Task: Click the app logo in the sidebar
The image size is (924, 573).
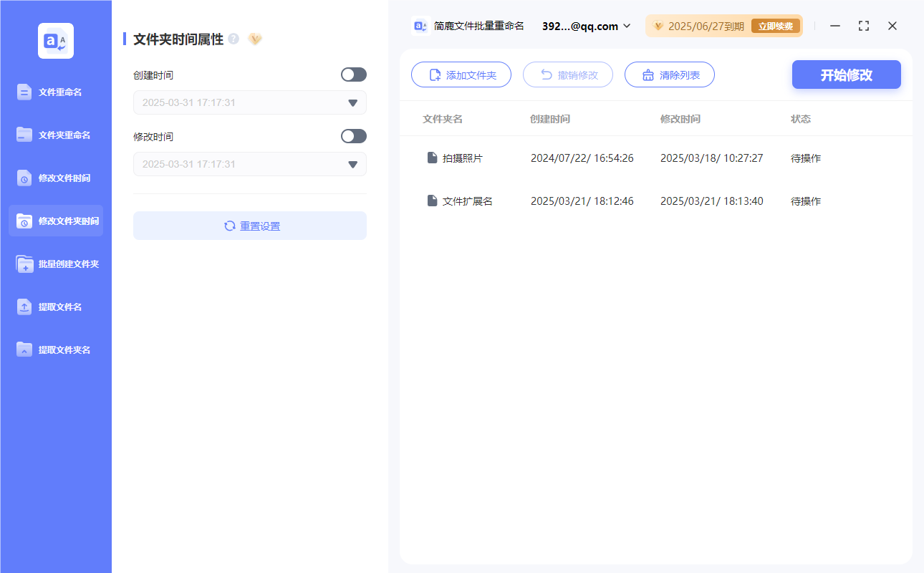Action: [x=55, y=41]
